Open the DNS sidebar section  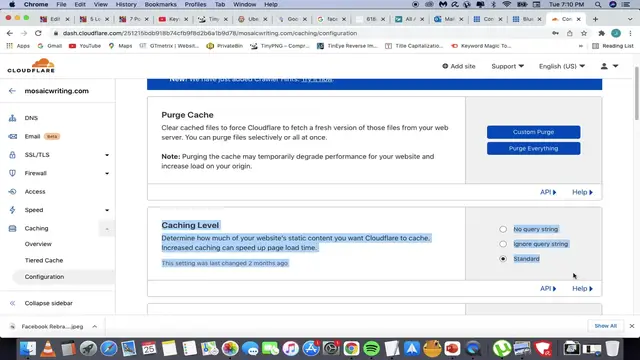coord(31,118)
